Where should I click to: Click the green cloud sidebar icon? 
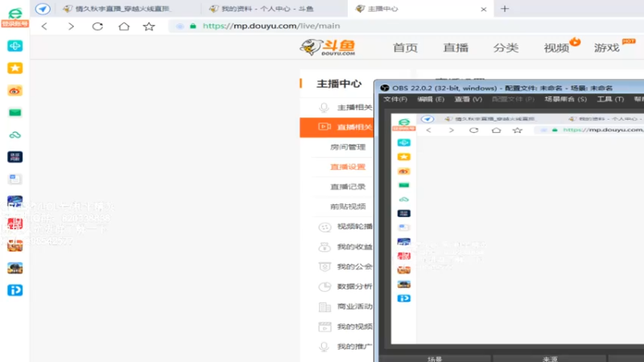point(14,134)
